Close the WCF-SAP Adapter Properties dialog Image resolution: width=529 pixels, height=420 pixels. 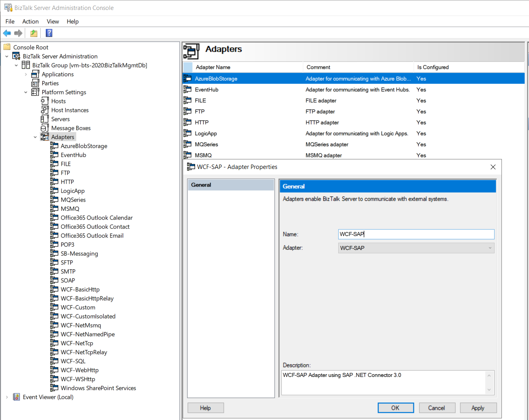click(x=493, y=167)
